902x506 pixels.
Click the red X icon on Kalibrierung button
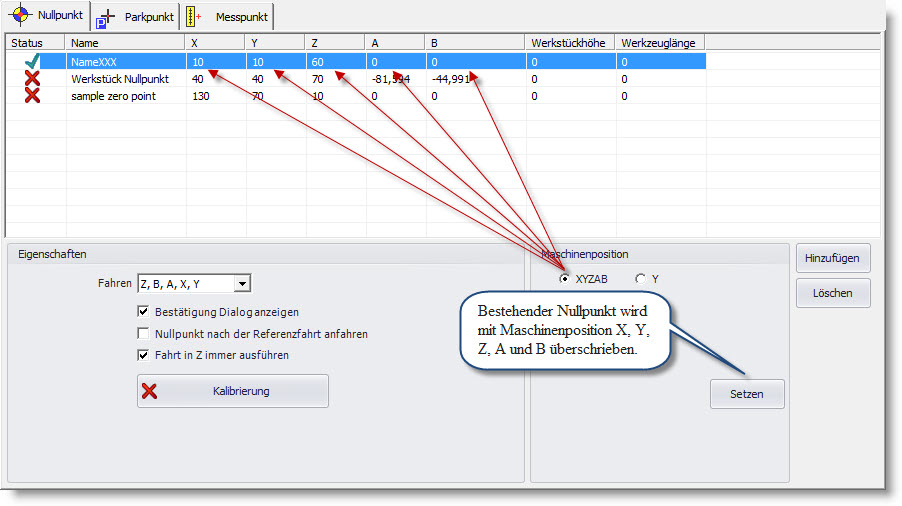tap(150, 391)
